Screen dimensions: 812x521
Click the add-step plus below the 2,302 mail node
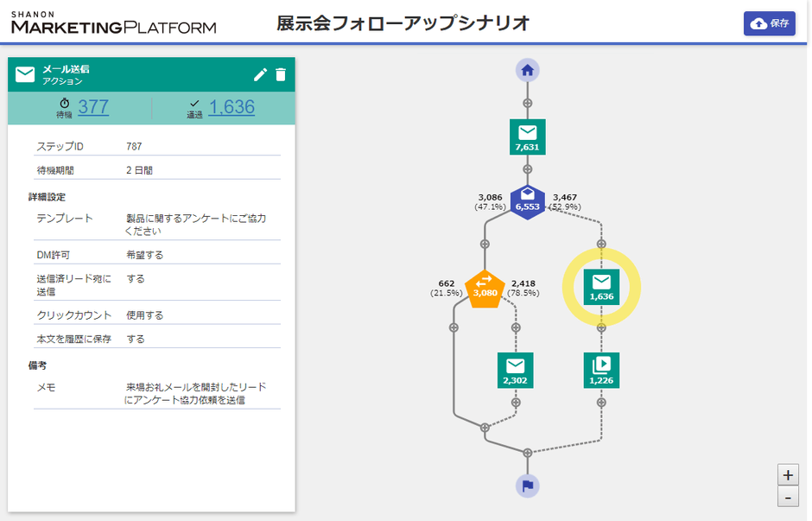click(516, 403)
